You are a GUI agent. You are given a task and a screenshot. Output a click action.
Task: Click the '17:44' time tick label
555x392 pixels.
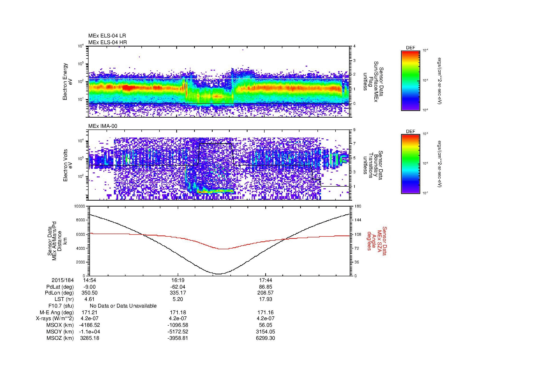pos(266,280)
